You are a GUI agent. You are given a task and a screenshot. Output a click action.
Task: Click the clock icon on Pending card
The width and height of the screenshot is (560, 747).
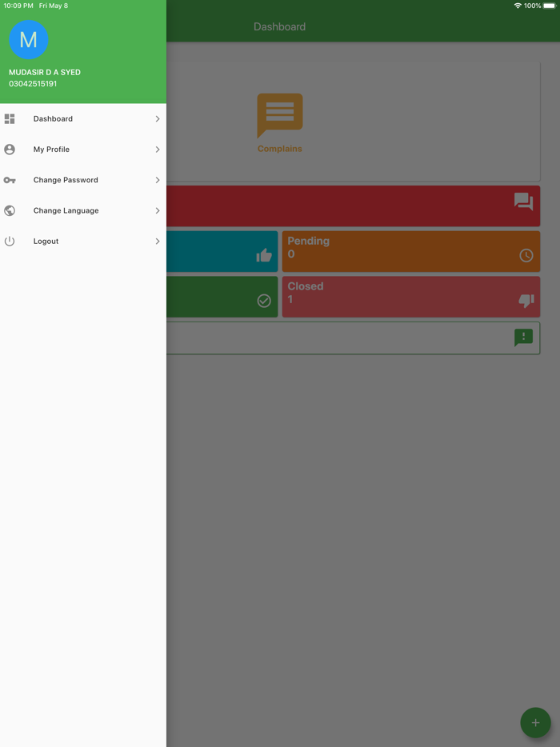coord(526,256)
